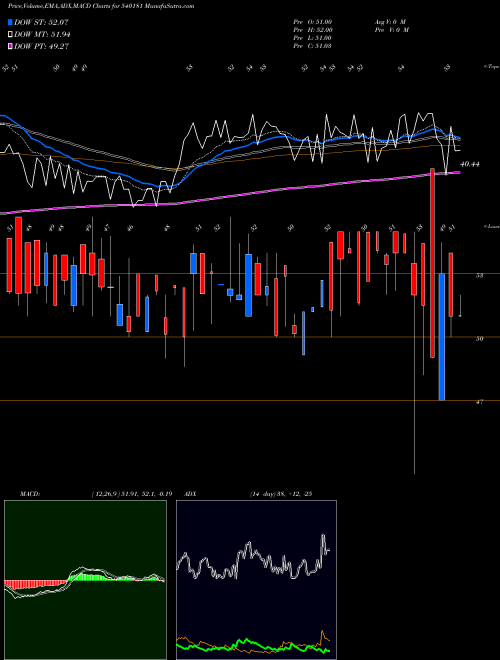Click the 47 price axis label
Viewport: 500px width, 660px height.
479,402
